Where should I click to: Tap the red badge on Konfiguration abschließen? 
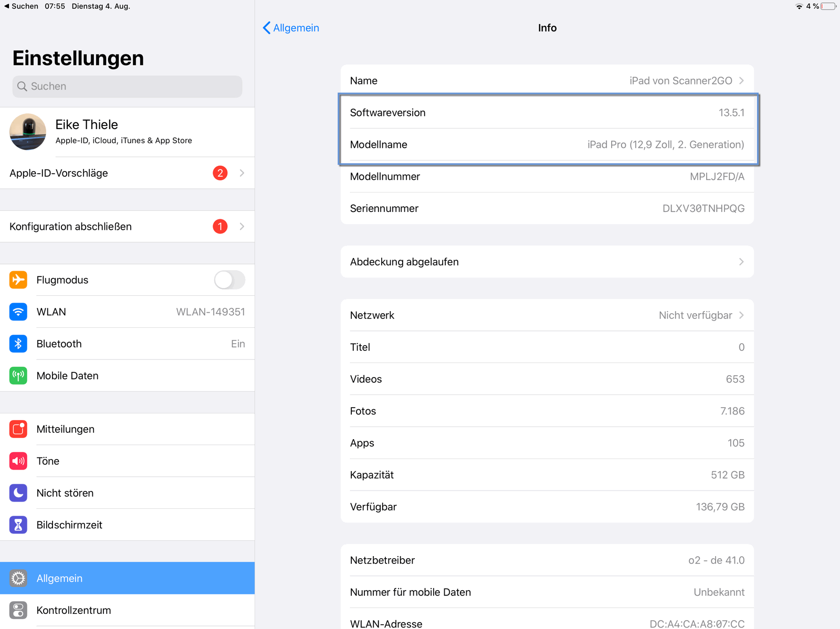point(220,226)
